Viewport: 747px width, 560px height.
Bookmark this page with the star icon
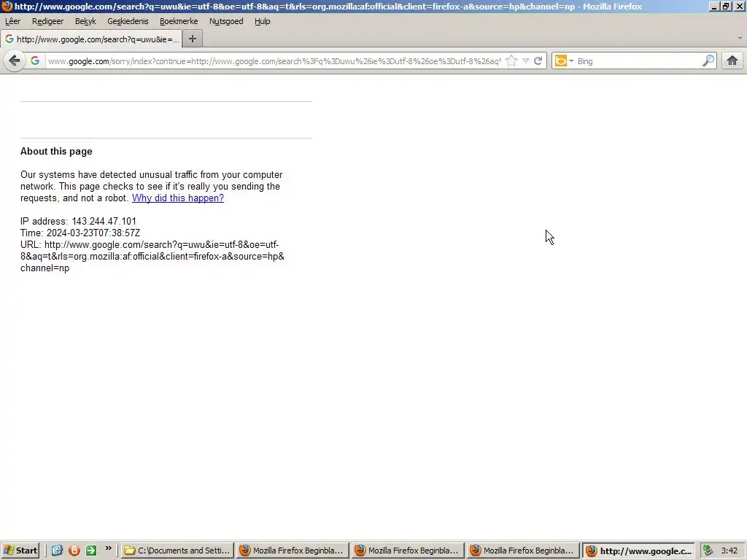tap(511, 61)
